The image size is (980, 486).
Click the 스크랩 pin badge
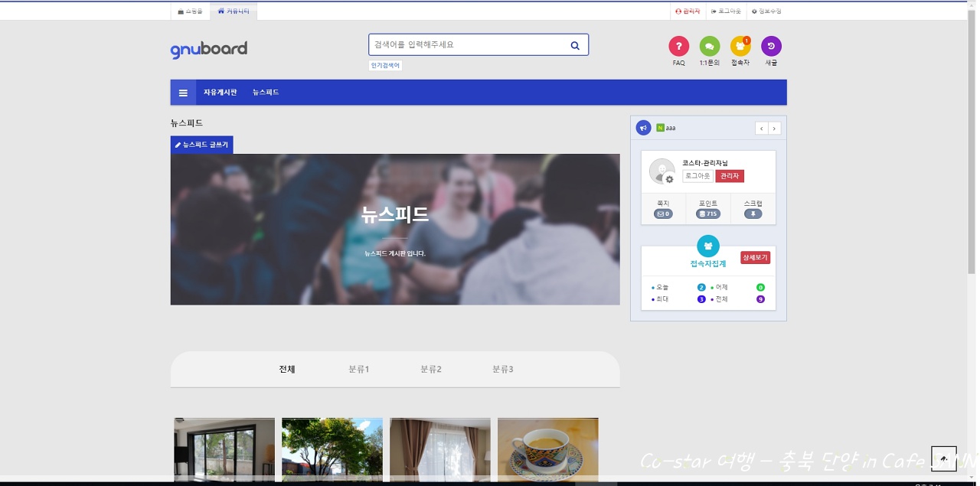click(x=753, y=214)
